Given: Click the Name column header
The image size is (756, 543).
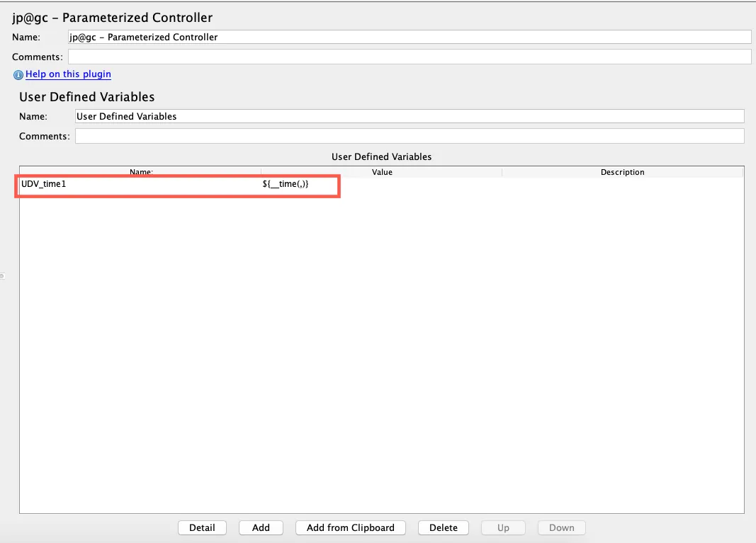Looking at the screenshot, I should (140, 172).
